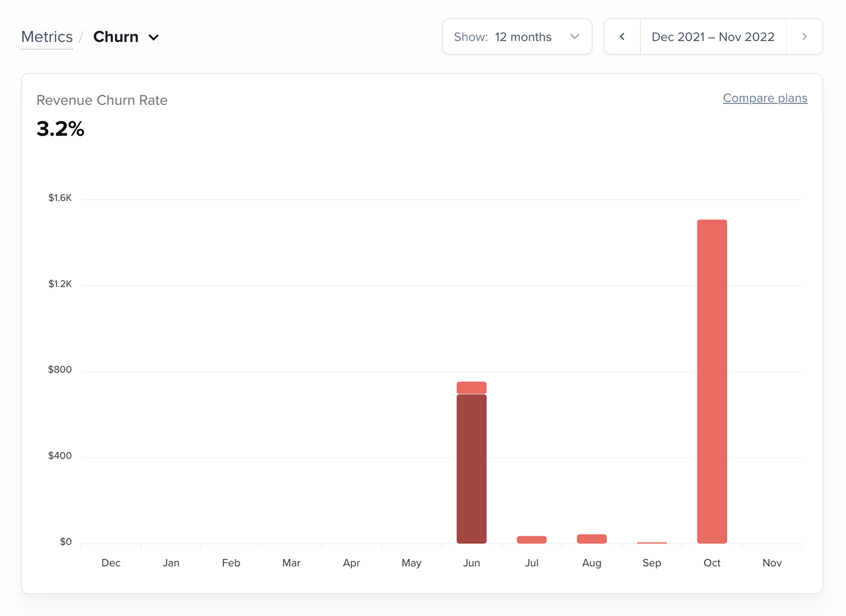Click the Jan month label
The image size is (846, 616).
[171, 563]
